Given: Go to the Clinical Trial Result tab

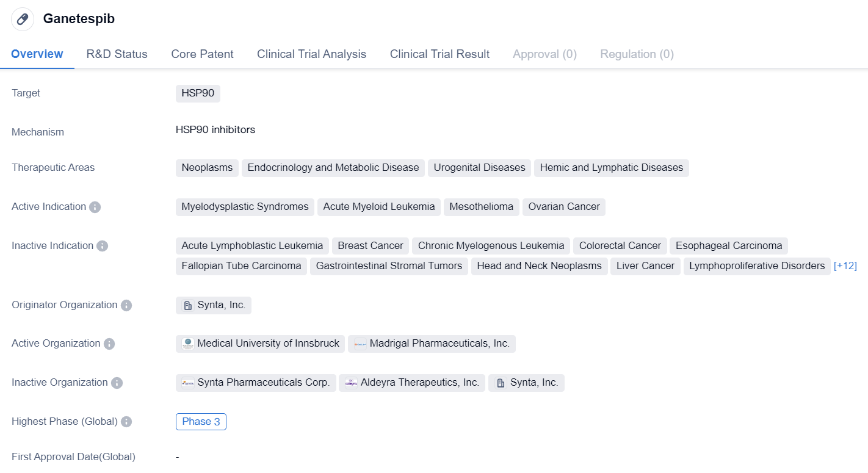Looking at the screenshot, I should pos(439,54).
